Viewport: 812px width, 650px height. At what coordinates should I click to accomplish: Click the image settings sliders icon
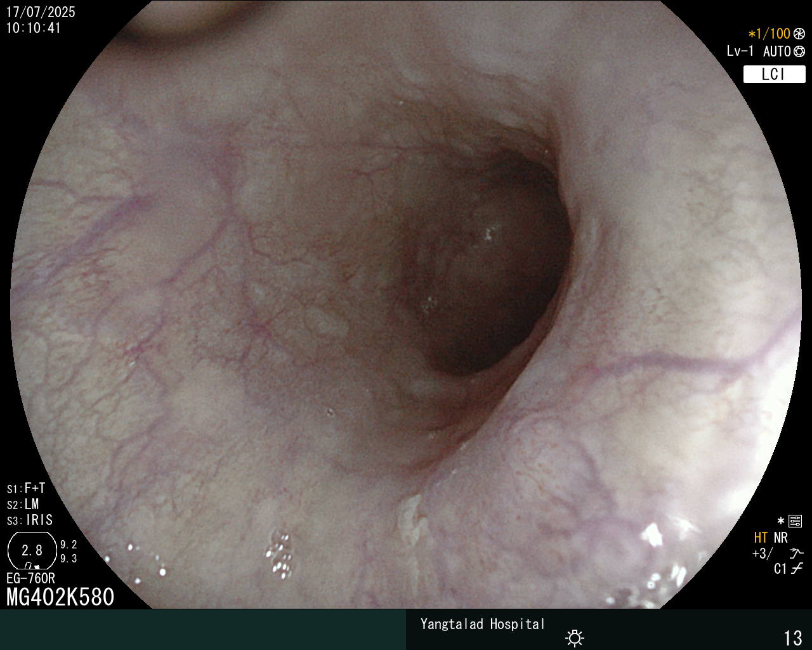tap(796, 522)
